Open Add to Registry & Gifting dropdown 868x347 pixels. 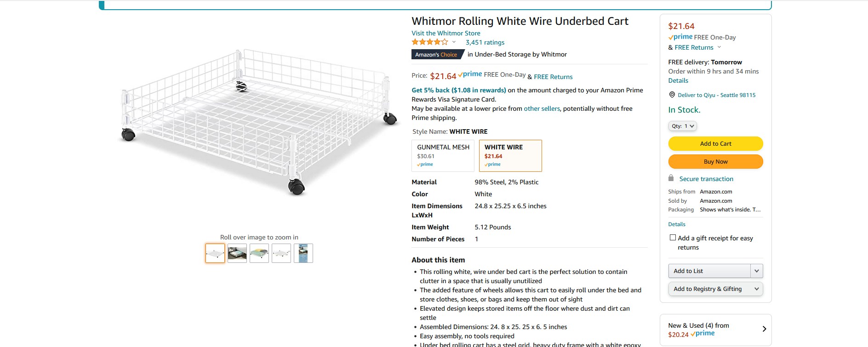(715, 289)
